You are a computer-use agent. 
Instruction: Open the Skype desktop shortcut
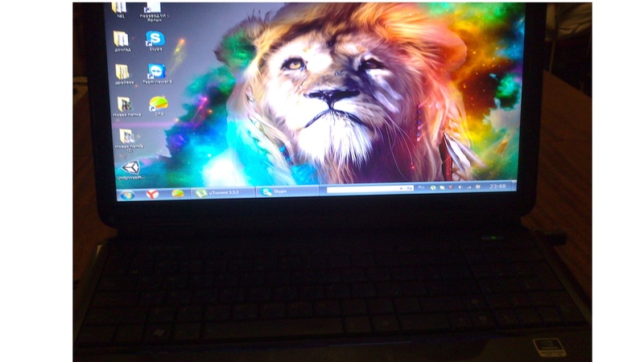(155, 41)
